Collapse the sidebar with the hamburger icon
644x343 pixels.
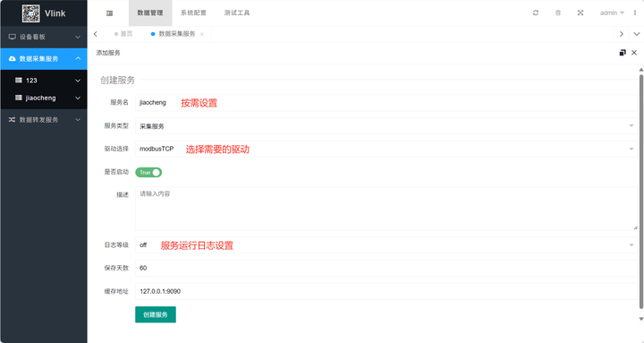[109, 13]
